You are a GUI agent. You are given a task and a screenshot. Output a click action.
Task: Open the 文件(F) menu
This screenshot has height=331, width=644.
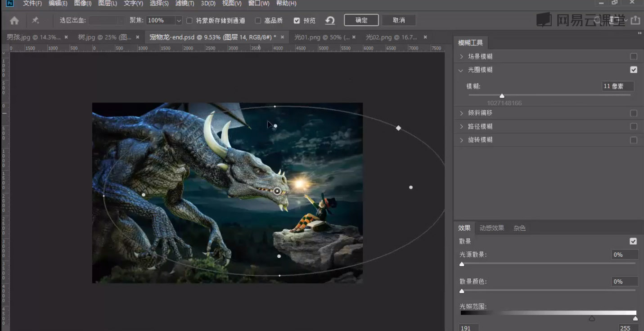pos(32,4)
